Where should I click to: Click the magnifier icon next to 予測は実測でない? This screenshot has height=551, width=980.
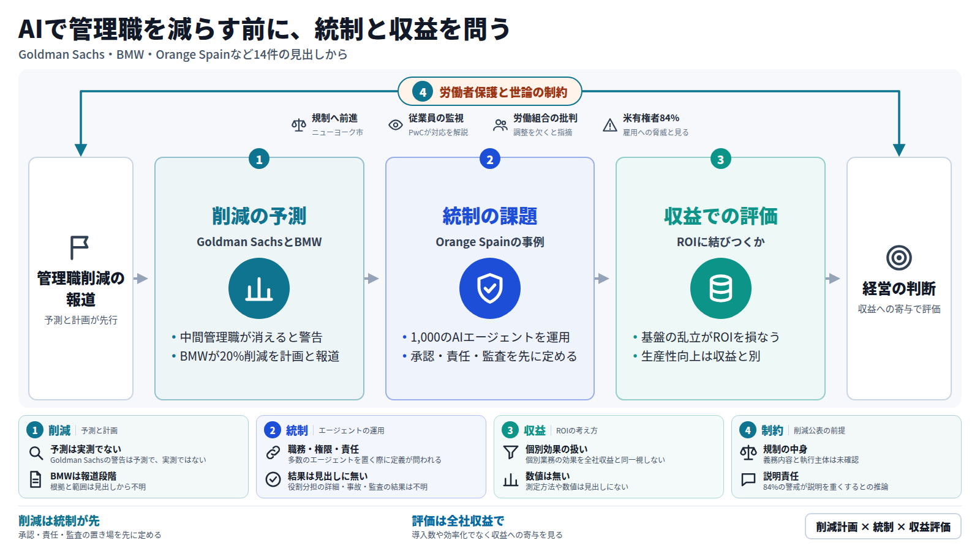point(36,453)
